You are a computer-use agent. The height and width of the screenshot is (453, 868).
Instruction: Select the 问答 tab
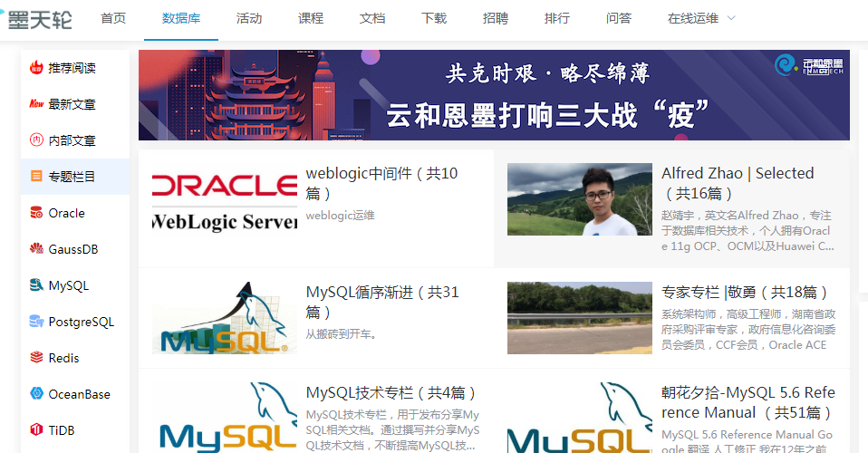618,18
